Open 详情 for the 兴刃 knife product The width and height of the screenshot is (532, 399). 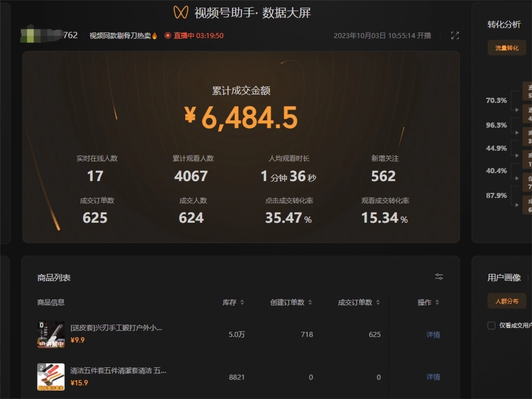[x=433, y=335]
